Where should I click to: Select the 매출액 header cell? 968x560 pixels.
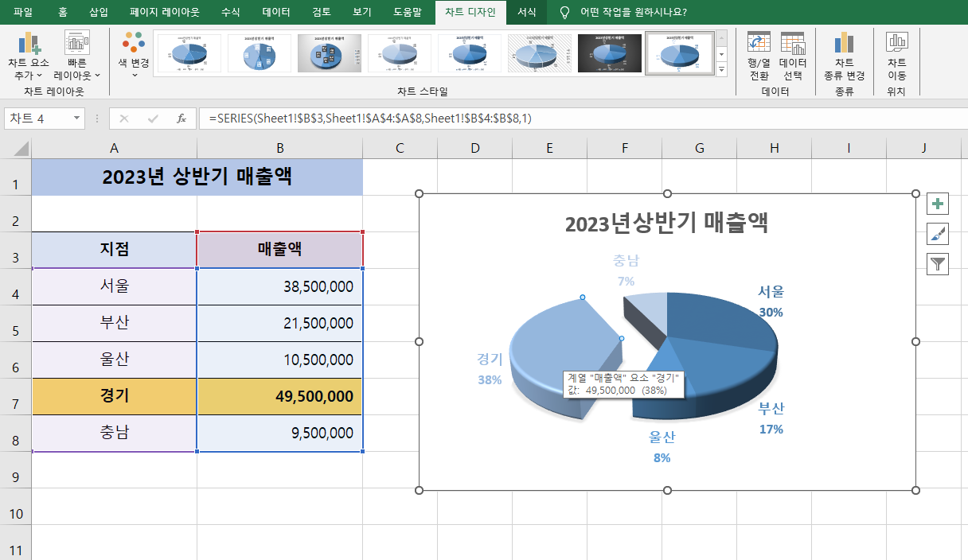point(280,249)
